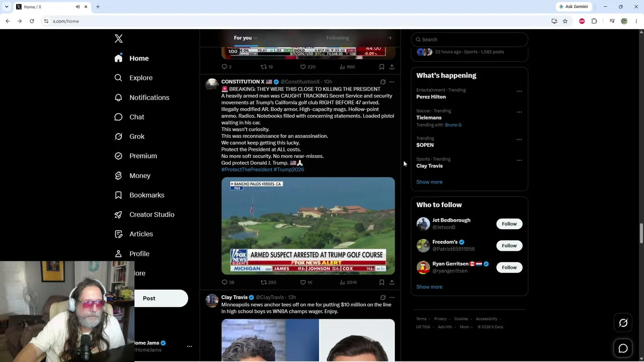Open Articles in the sidebar
The width and height of the screenshot is (644, 362).
pos(134,234)
